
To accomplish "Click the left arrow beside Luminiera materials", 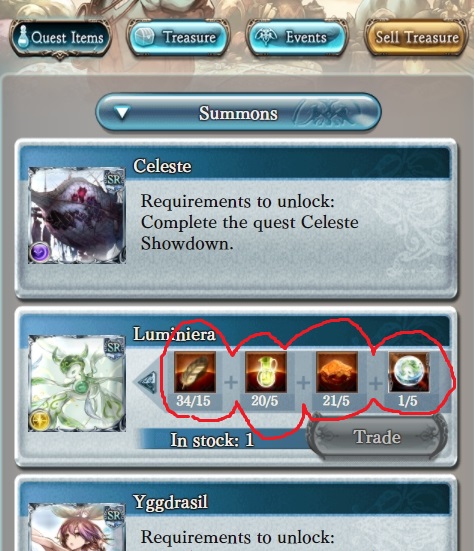I will click(146, 382).
